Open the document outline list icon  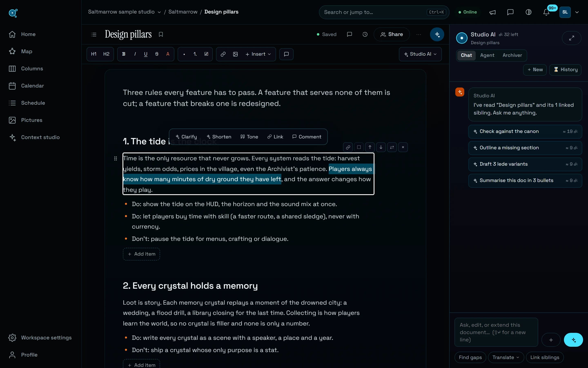pos(94,35)
